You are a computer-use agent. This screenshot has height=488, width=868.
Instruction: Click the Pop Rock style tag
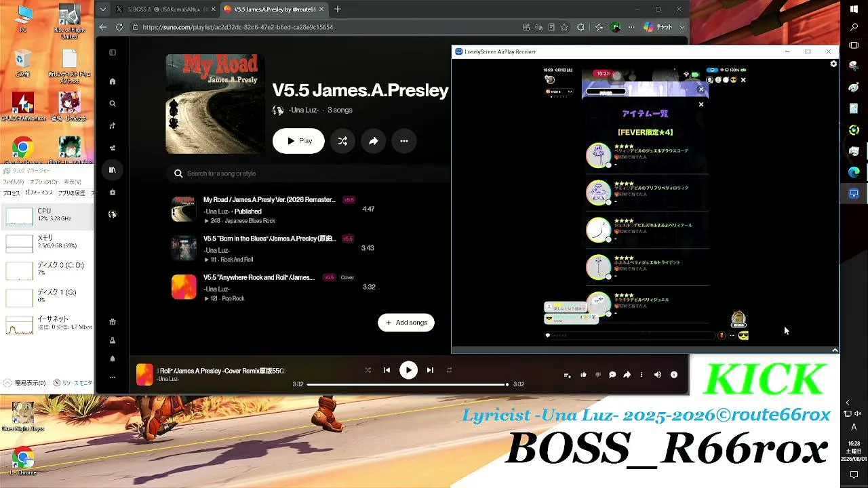point(233,299)
